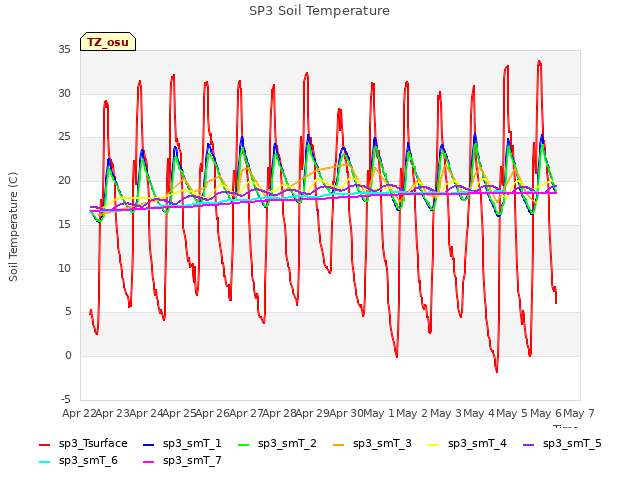Click the orange sp3_smT_3 legend swatch
The height and width of the screenshot is (480, 640).
coord(339,444)
